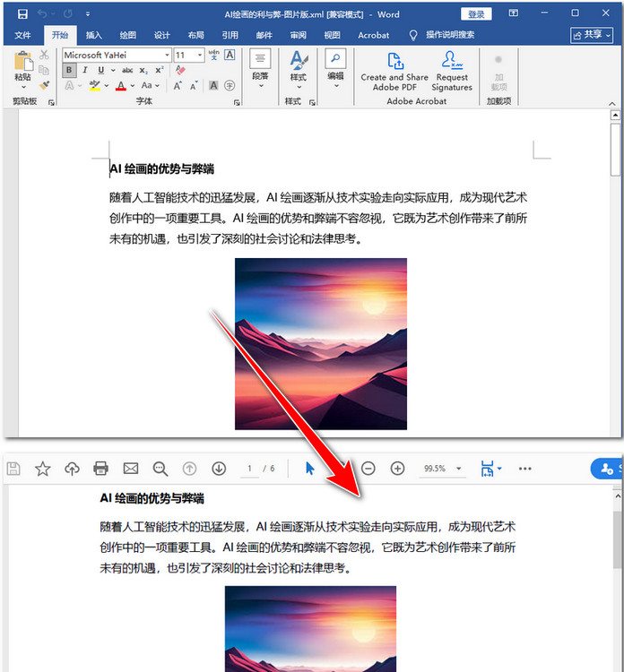This screenshot has height=672, width=624.
Task: Apply character shading (gray A)
Action: pos(213,86)
